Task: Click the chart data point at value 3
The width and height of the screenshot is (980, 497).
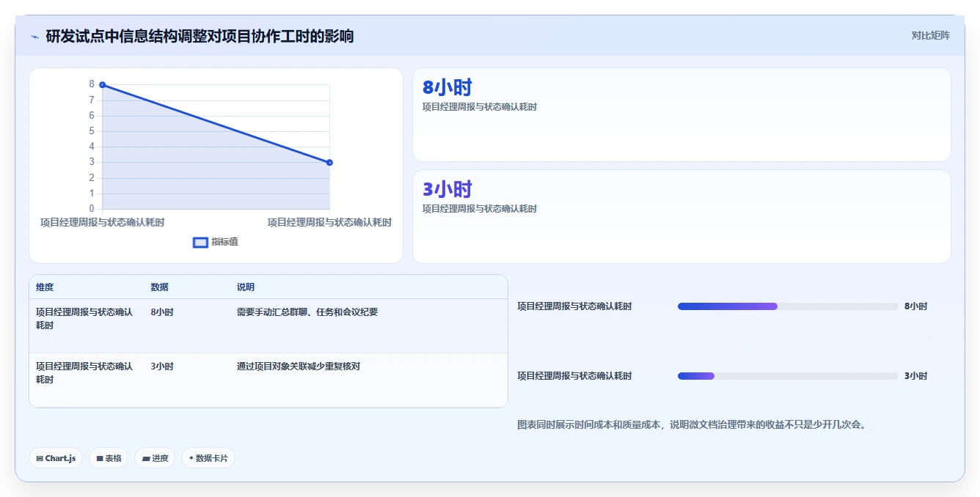Action: tap(329, 163)
